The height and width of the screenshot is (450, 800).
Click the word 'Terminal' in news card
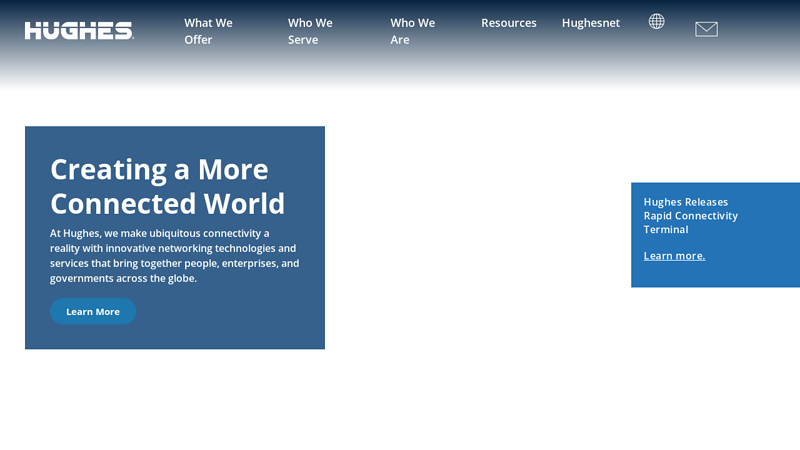tap(665, 229)
